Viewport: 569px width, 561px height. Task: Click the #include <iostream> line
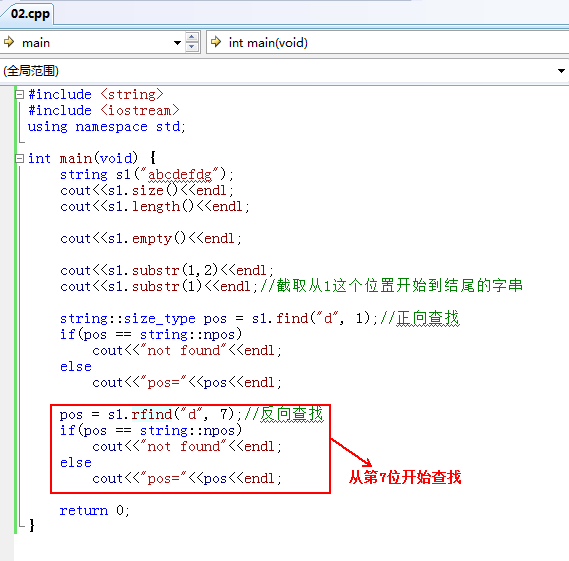104,111
